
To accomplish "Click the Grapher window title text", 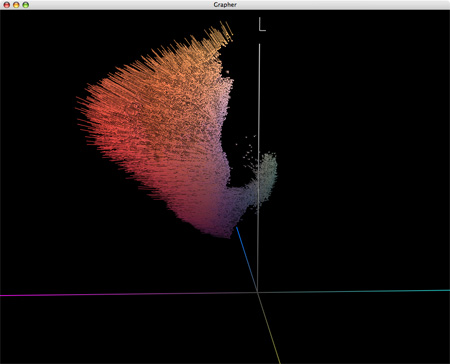I will tap(225, 5).
